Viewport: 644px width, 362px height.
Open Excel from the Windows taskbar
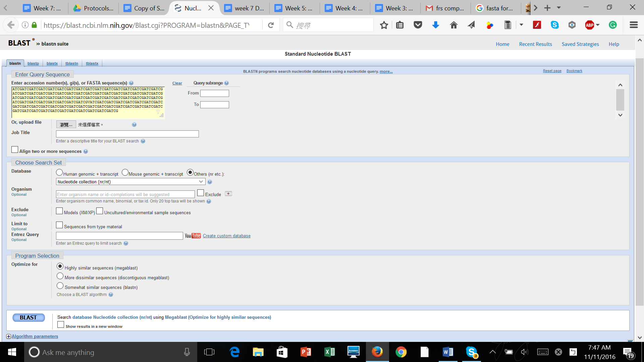(329, 352)
